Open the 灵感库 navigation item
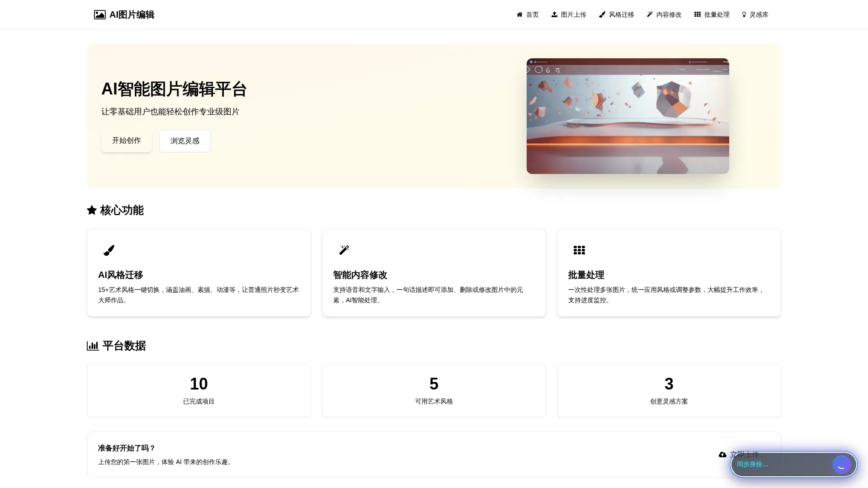The width and height of the screenshot is (868, 488). pyautogui.click(x=755, y=14)
